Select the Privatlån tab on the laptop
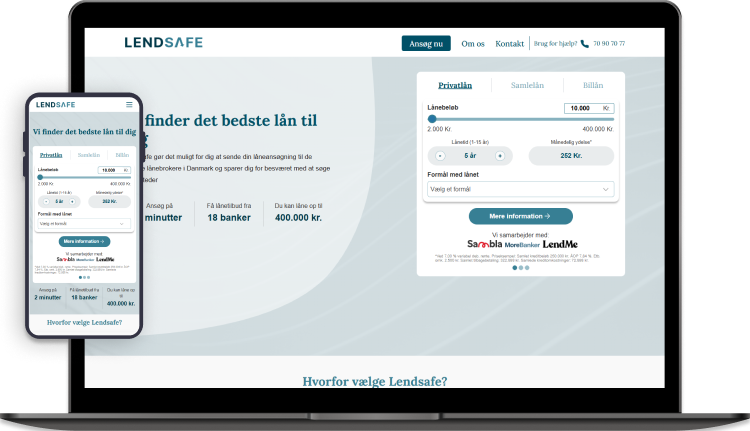The image size is (750, 431). (x=455, y=85)
